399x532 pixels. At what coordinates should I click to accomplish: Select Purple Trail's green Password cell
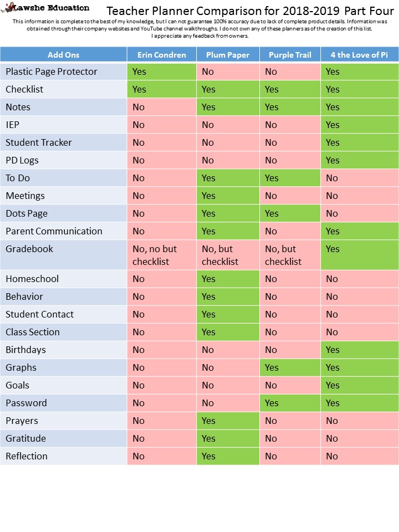pos(290,403)
